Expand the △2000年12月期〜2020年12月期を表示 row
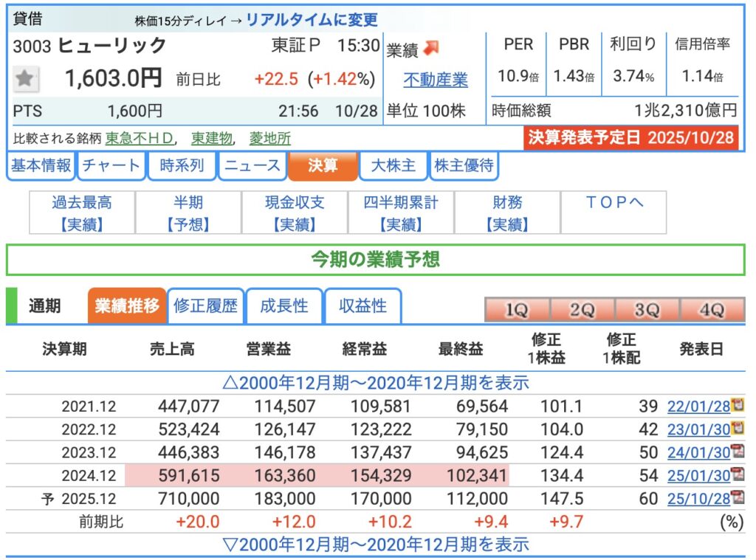This screenshot has width=756, height=560. (376, 383)
